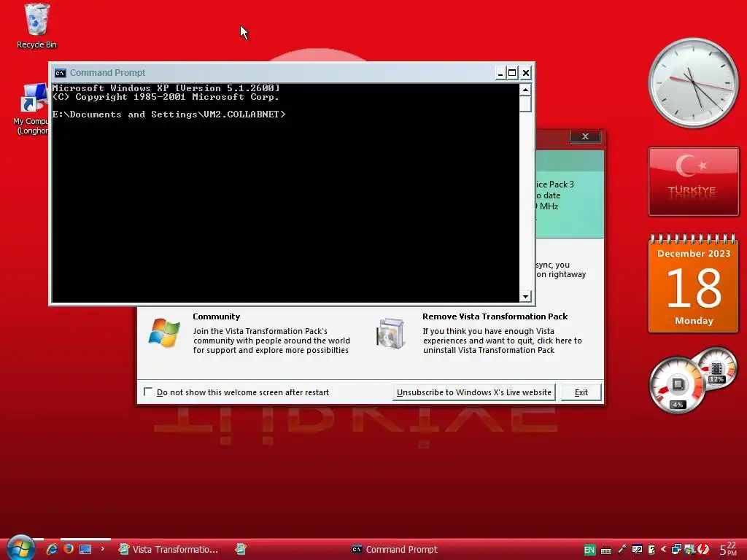Image resolution: width=747 pixels, height=560 pixels.
Task: Select the Command Prompt taskbar button
Action: point(395,550)
